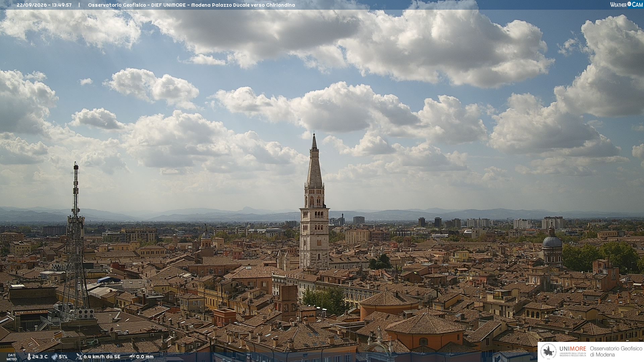Click the wind anemometer icon

79,357
